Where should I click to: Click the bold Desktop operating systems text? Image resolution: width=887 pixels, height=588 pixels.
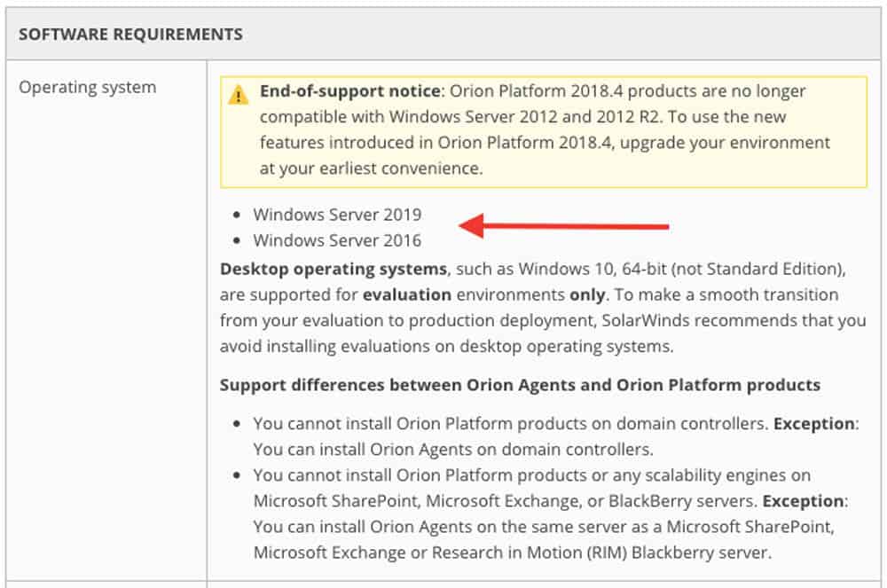coord(333,269)
